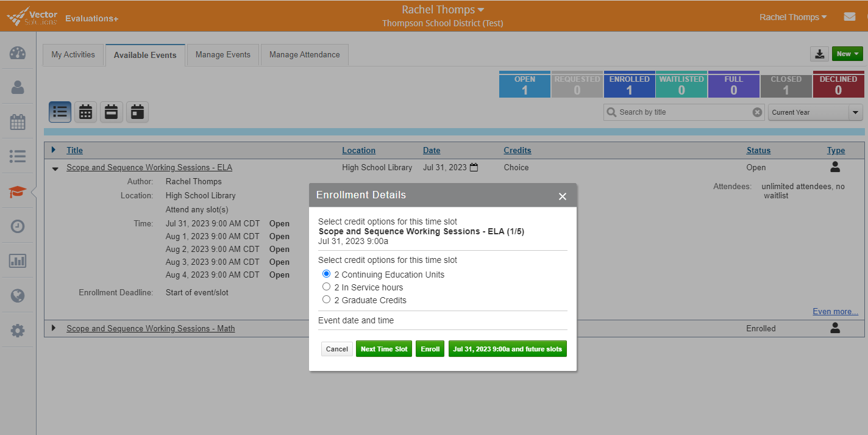Expand the Scope and Sequence Math event row
This screenshot has height=435, width=868.
pyautogui.click(x=54, y=328)
